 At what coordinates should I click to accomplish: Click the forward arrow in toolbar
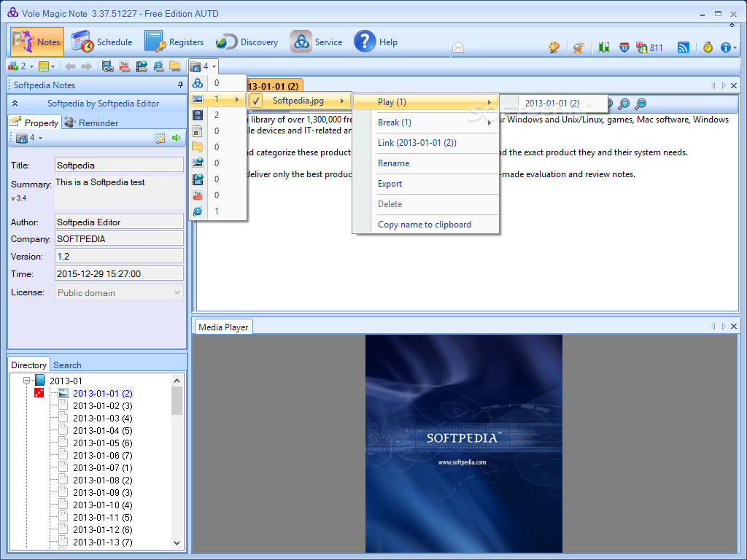(x=86, y=66)
